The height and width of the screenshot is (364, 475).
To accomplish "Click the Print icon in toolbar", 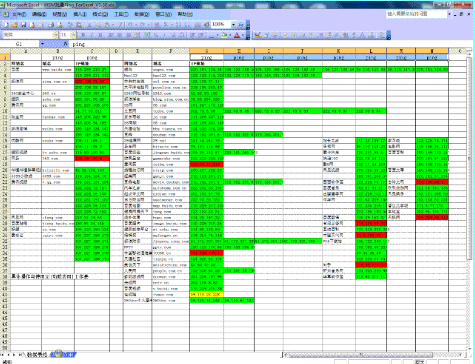I will pos(51,25).
